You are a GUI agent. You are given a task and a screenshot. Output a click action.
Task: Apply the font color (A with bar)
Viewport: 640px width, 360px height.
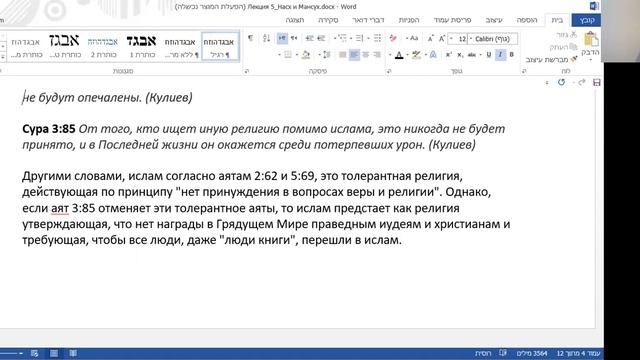399,55
